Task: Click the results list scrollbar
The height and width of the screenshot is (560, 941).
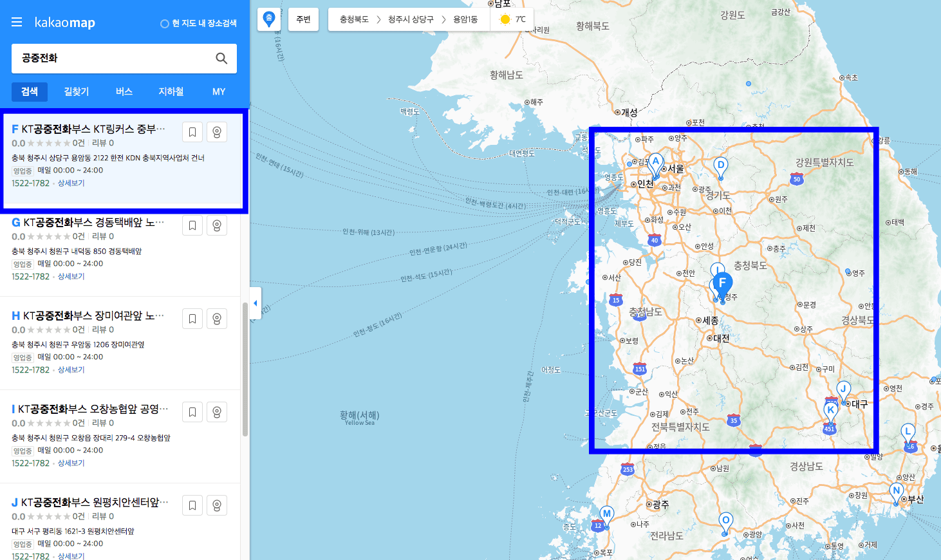Action: pyautogui.click(x=245, y=369)
